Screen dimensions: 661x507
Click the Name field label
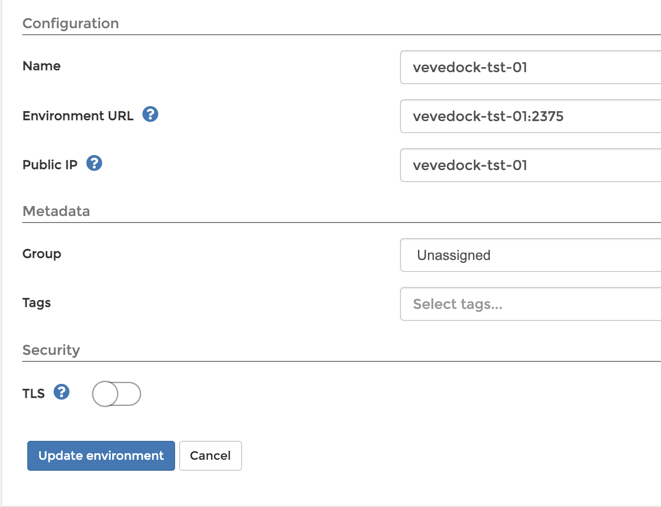[41, 66]
